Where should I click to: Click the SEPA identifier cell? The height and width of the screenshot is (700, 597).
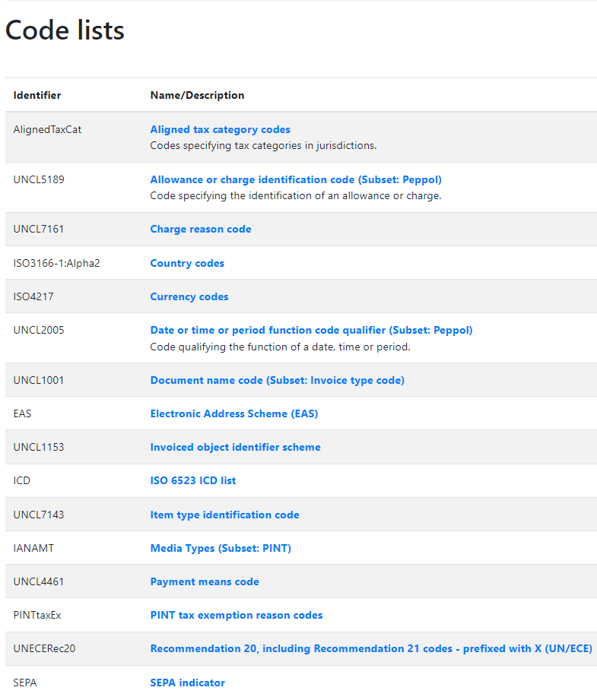25,683
